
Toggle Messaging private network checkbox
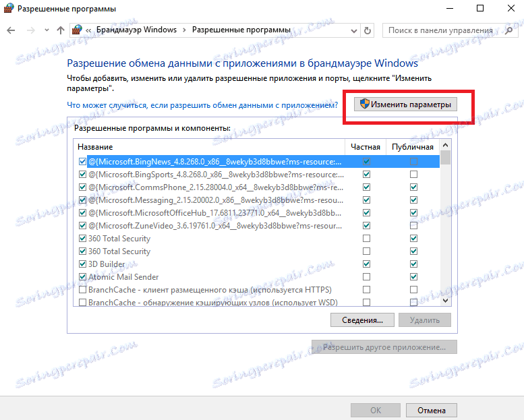pos(367,200)
